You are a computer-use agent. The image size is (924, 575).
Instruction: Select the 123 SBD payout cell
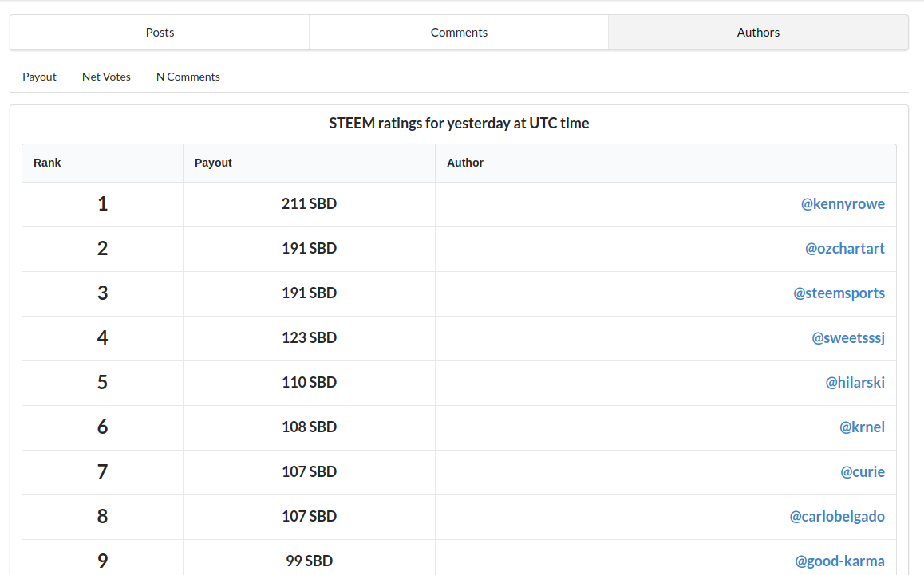point(310,338)
